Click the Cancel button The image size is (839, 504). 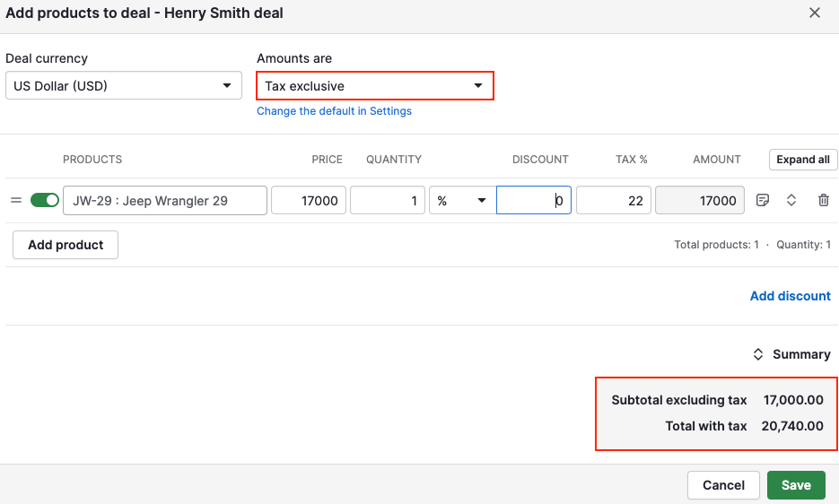pyautogui.click(x=723, y=485)
